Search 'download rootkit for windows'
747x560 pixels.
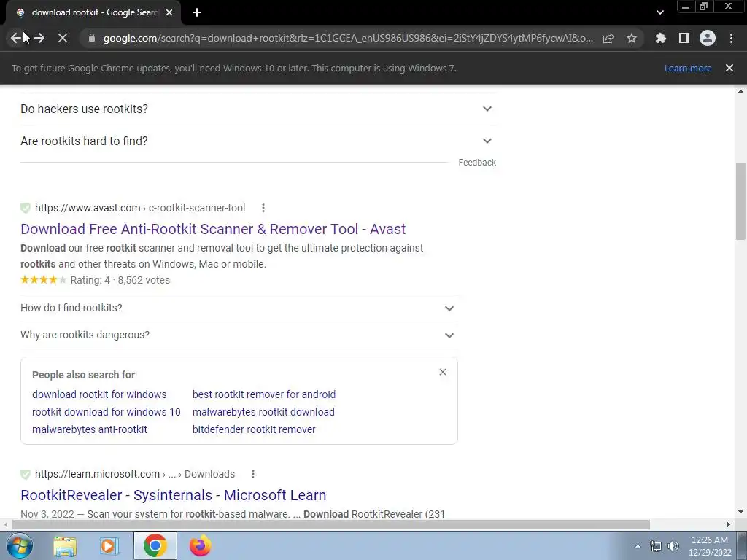pos(99,394)
